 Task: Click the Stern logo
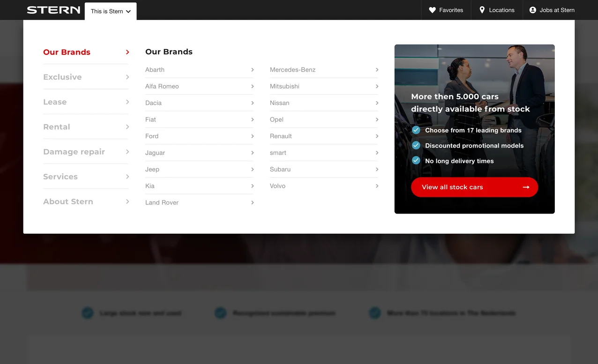pos(53,10)
